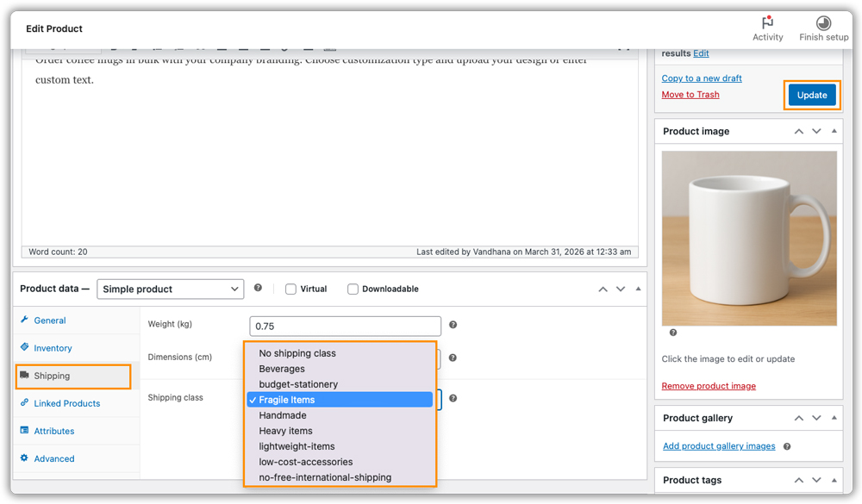This screenshot has height=504, width=862.
Task: Click help icon beside Add product gallery images
Action: [787, 446]
